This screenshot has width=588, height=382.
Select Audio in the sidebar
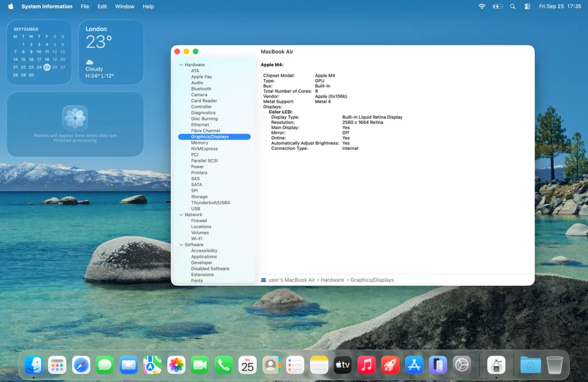[197, 83]
